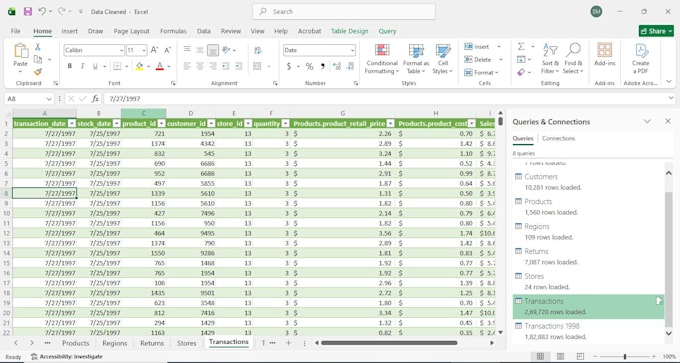
Task: Click the Insert Function fx icon
Action: point(95,99)
